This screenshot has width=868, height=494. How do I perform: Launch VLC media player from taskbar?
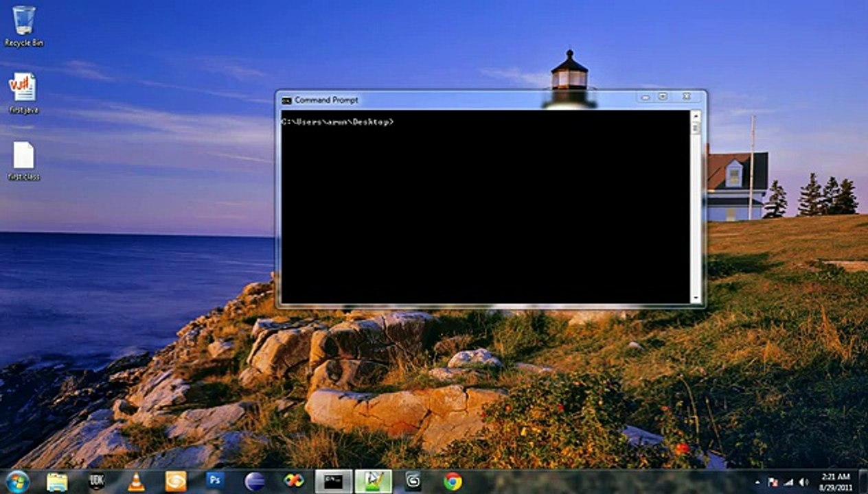137,482
